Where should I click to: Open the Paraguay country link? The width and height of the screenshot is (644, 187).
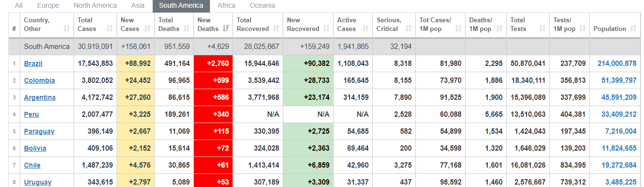(39, 131)
